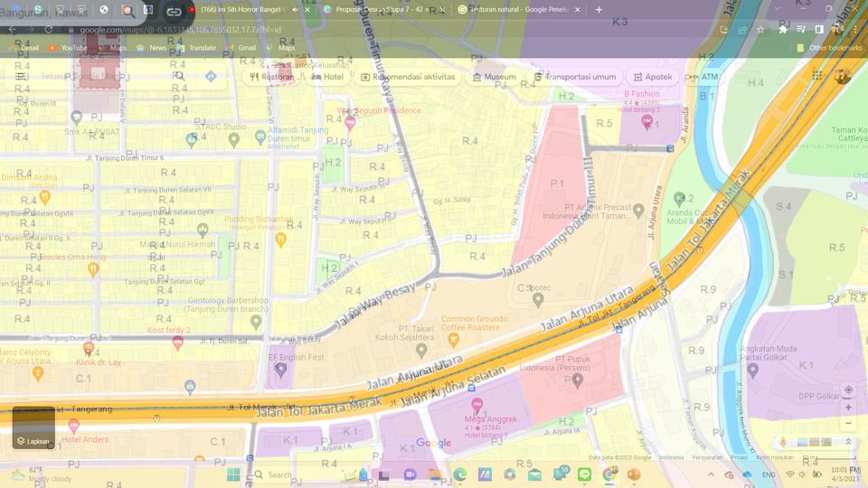Open the Other bookmarks folder
Screen dimensions: 868x488
point(829,48)
